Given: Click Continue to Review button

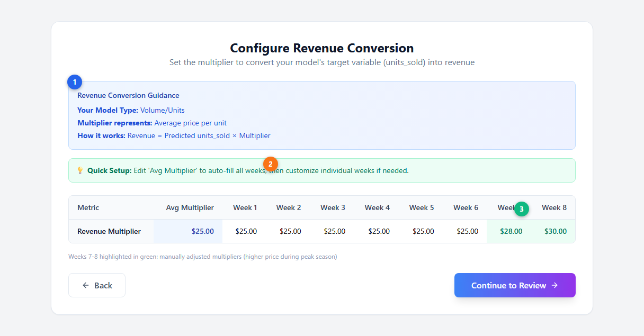Looking at the screenshot, I should [x=515, y=285].
